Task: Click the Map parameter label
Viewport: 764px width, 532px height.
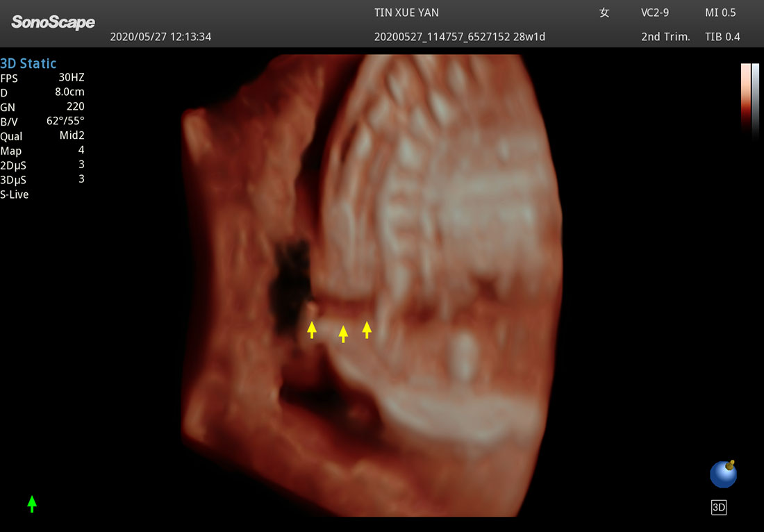Action: 10,151
